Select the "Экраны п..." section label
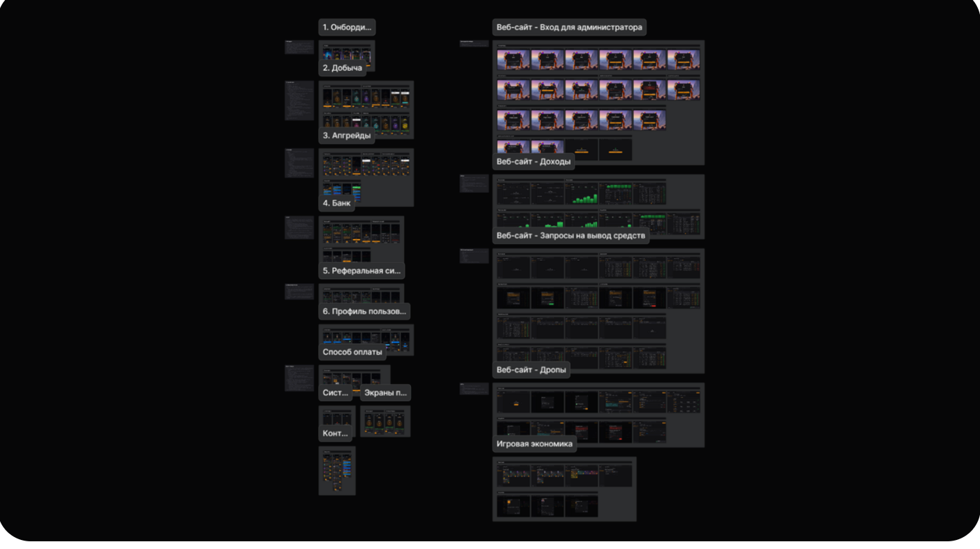The height and width of the screenshot is (549, 980). [x=386, y=392]
